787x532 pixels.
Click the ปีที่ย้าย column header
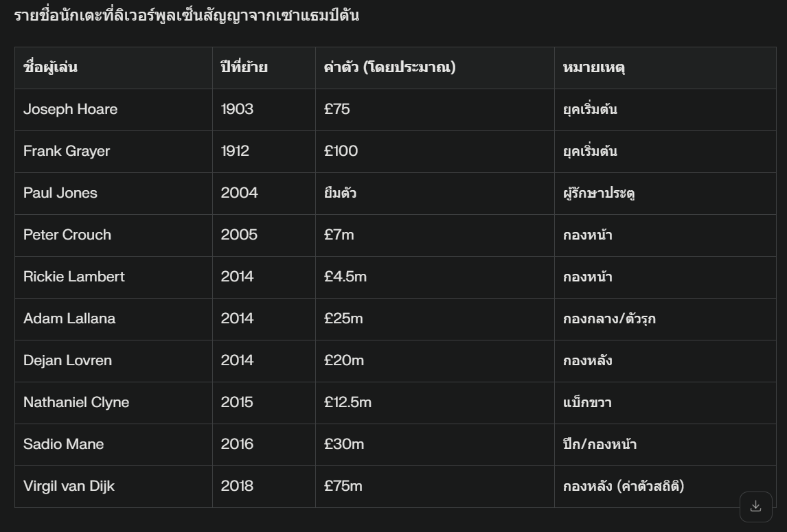click(244, 67)
